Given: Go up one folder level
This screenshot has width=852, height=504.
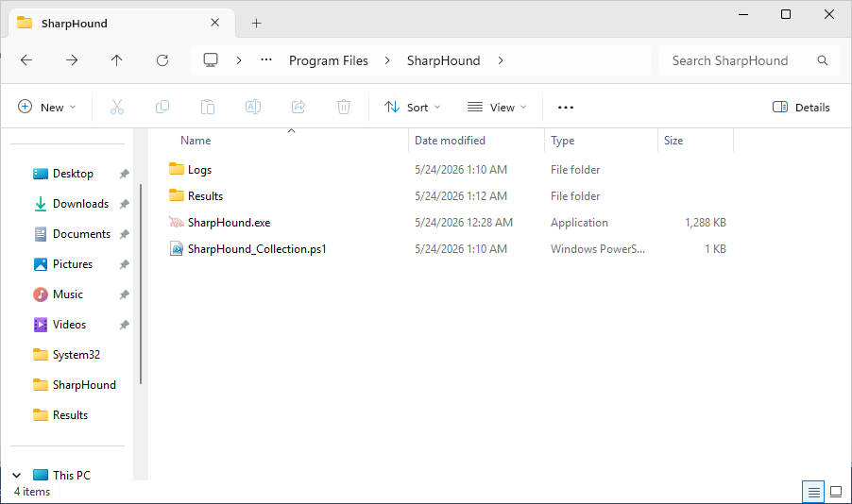Looking at the screenshot, I should click(117, 60).
